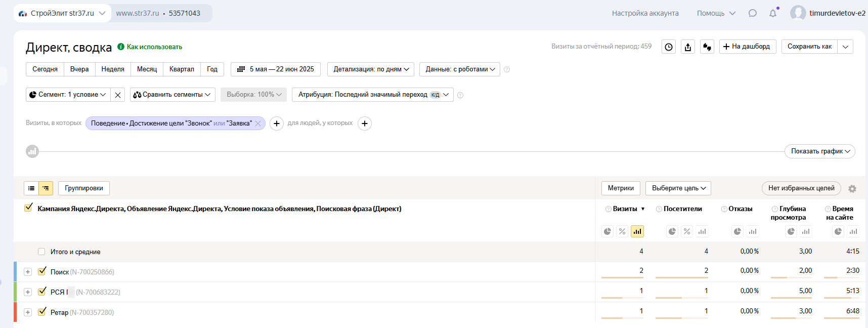Select the Вчера period tab
868x328 pixels.
point(79,69)
